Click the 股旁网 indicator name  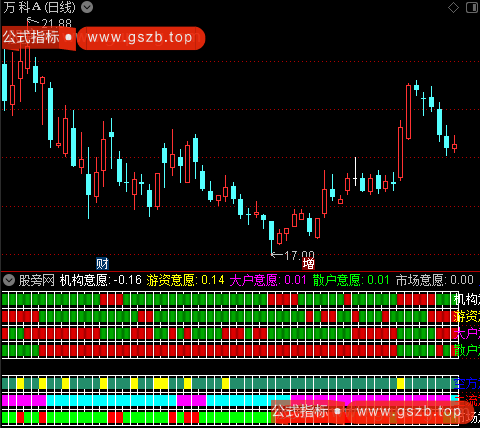[37, 280]
